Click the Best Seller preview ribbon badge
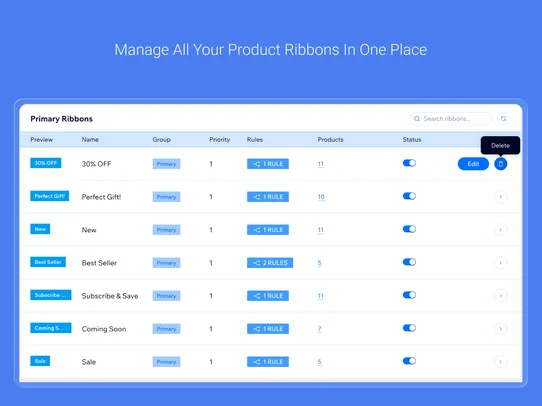The image size is (542, 406). click(48, 262)
